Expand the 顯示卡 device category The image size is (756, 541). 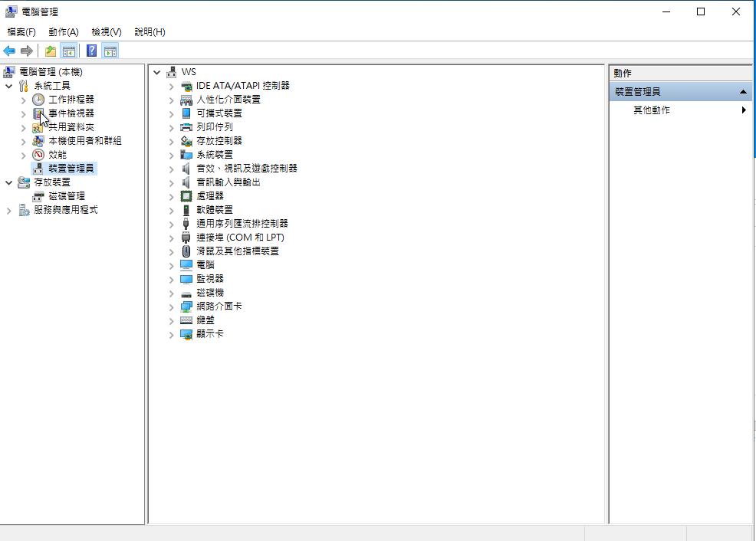(172, 334)
